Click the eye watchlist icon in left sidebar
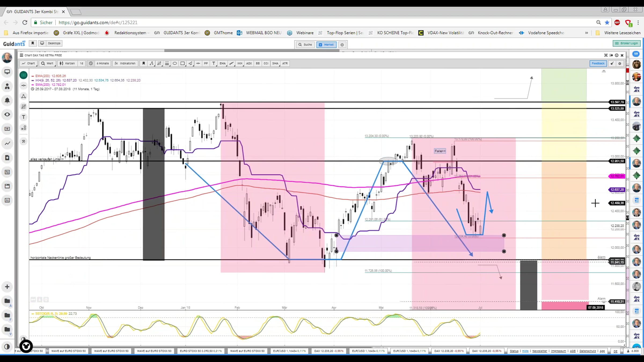The image size is (644, 362). pos(7,114)
